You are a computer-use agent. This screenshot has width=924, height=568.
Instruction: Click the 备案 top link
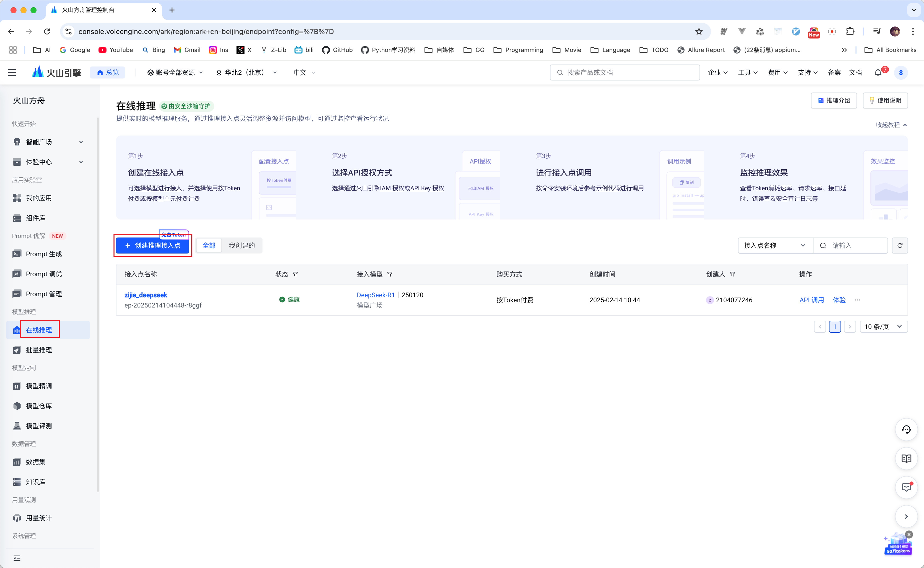tap(834, 72)
